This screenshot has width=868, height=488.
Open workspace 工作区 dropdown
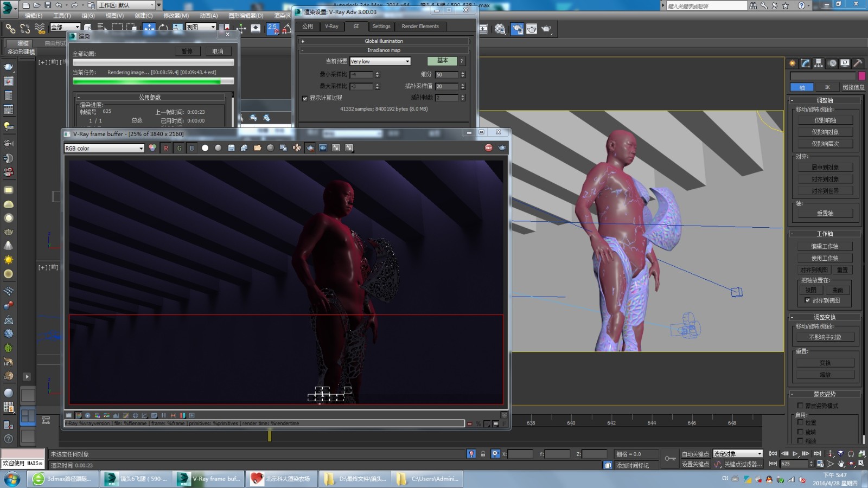coord(126,5)
